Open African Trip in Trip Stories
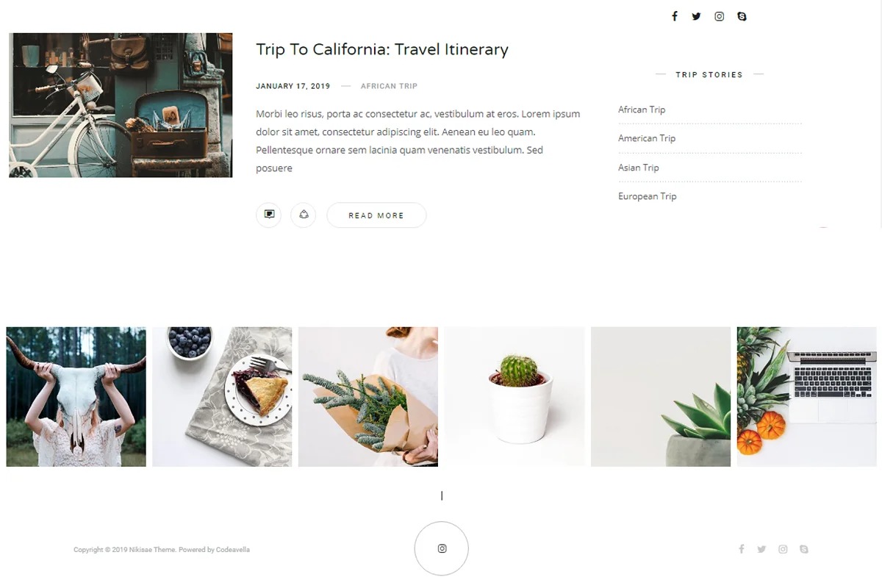The height and width of the screenshot is (588, 882). (642, 110)
